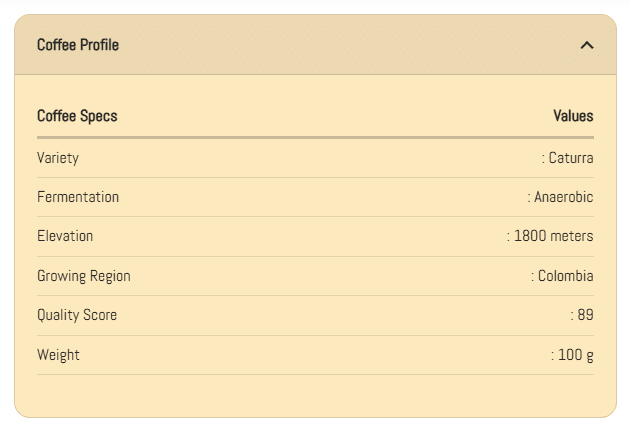Viewport: 630px width, 430px height.
Task: Click the 100 g weight value
Action: (575, 355)
